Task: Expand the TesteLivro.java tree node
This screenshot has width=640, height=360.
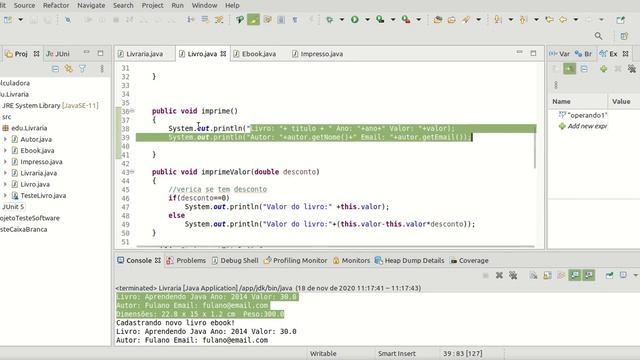Action: pyautogui.click(x=5, y=196)
